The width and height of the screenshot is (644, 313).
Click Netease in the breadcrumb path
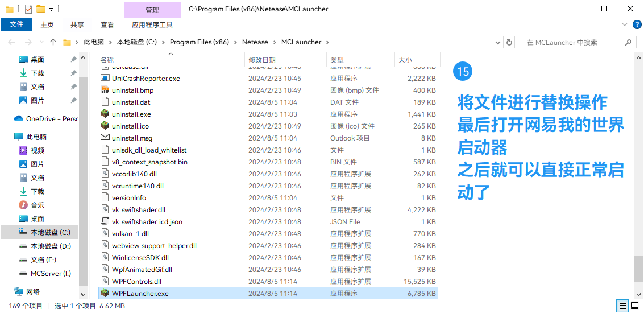pyautogui.click(x=255, y=42)
